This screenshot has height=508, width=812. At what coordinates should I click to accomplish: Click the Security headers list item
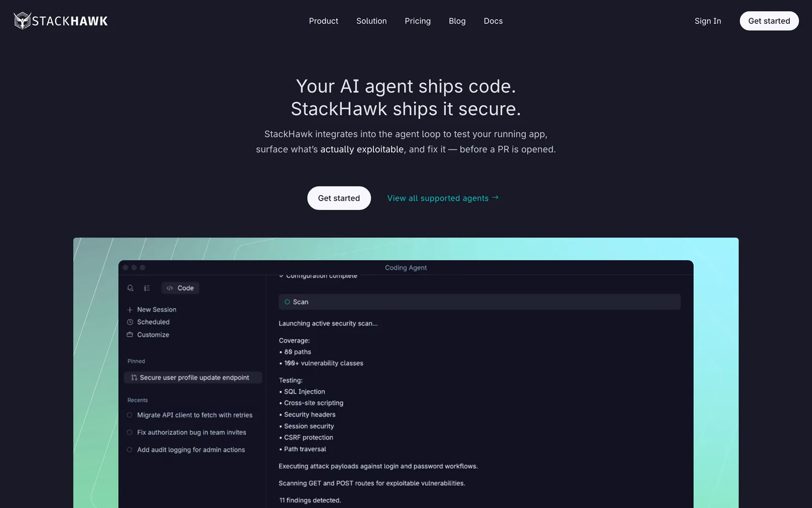coord(307,415)
